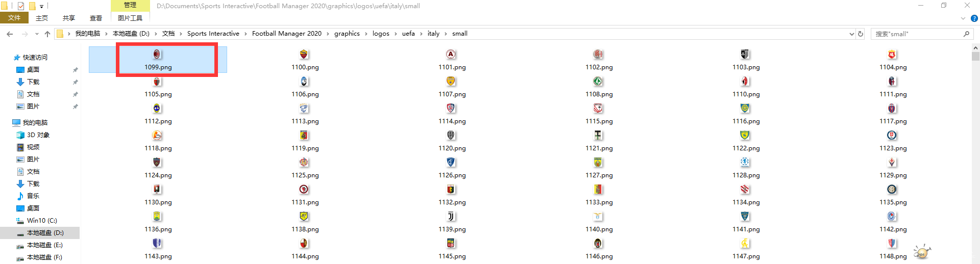Select the 1104.png logo icon

[892, 54]
